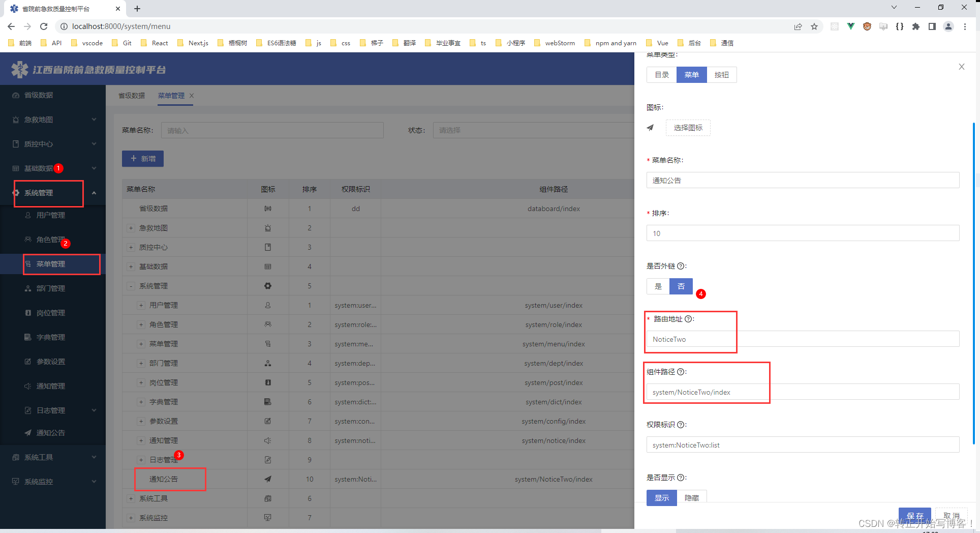Click the paper plane icon in 通知公告 row
This screenshot has width=980, height=533.
[x=268, y=479]
